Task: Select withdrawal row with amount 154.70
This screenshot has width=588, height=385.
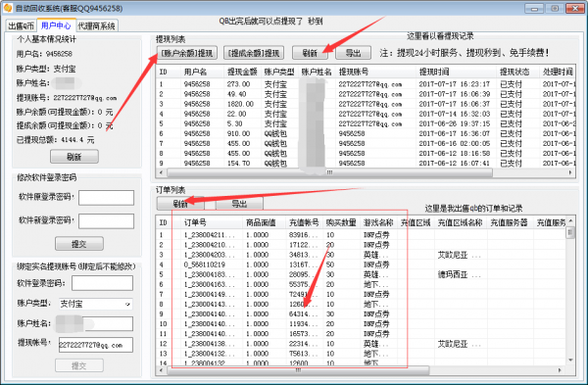Action: tap(365, 163)
